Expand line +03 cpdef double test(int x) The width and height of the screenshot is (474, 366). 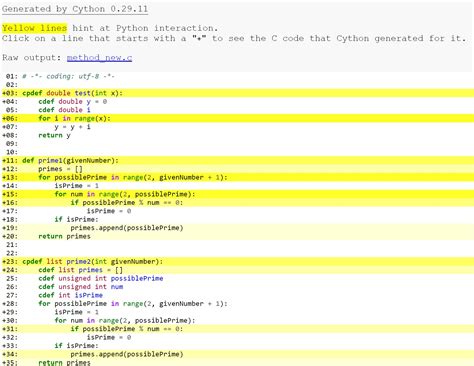[237, 93]
